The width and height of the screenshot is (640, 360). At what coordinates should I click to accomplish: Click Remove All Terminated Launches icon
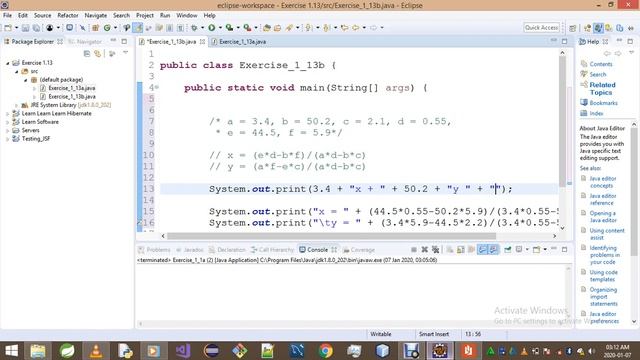[x=436, y=249]
